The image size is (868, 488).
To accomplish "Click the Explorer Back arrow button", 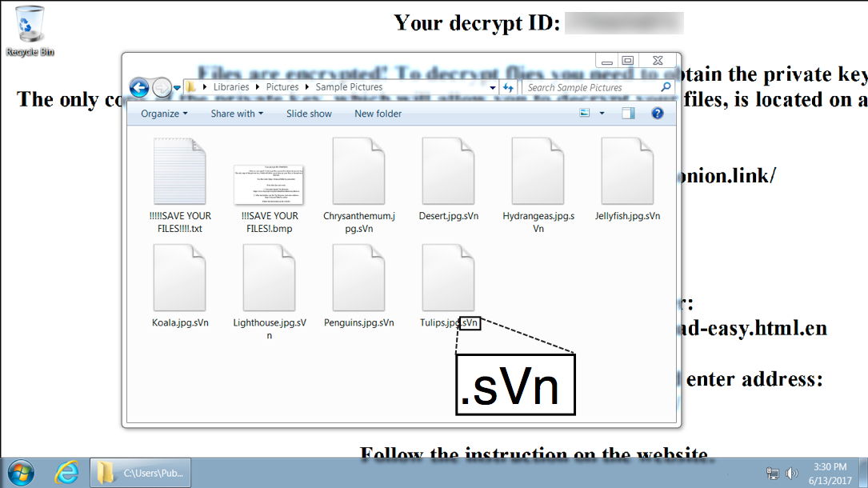I will [139, 87].
